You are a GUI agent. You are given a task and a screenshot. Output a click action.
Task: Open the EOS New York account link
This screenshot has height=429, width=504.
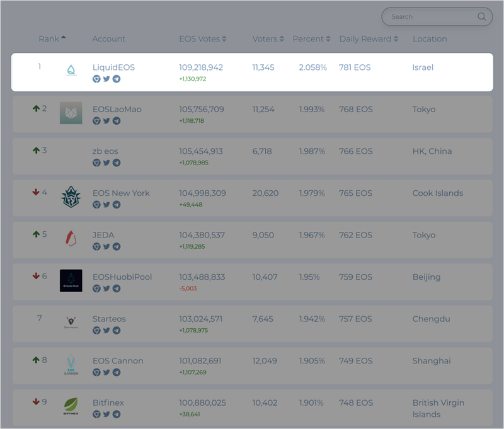pos(121,193)
